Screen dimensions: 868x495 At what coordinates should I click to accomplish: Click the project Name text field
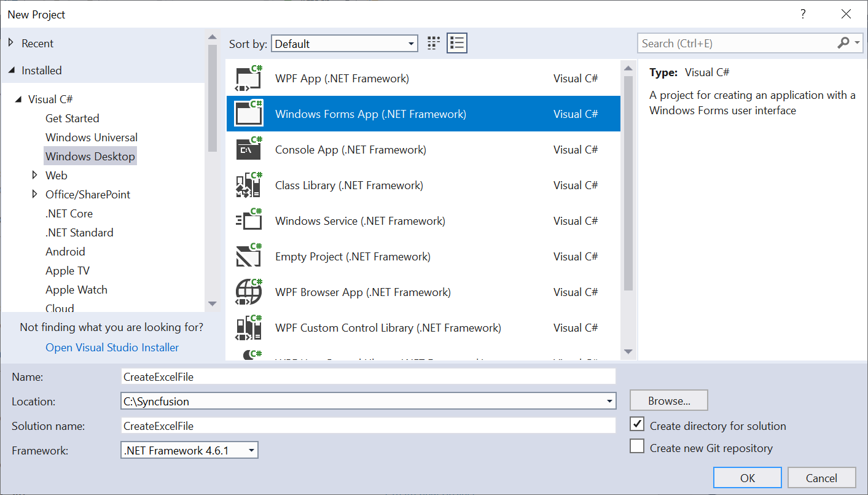368,376
